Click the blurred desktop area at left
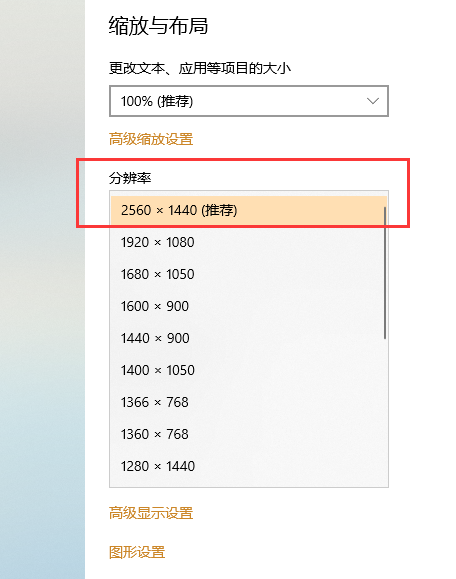 point(42,290)
